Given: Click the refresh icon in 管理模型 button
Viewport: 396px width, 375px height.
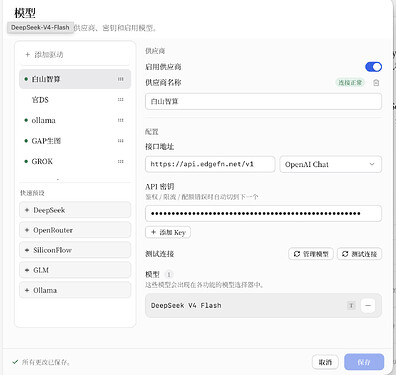Looking at the screenshot, I should (x=297, y=254).
